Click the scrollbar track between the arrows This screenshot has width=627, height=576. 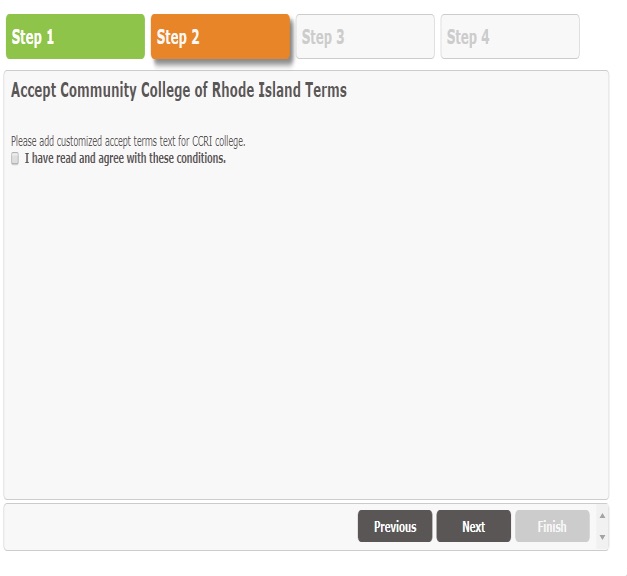click(x=602, y=526)
